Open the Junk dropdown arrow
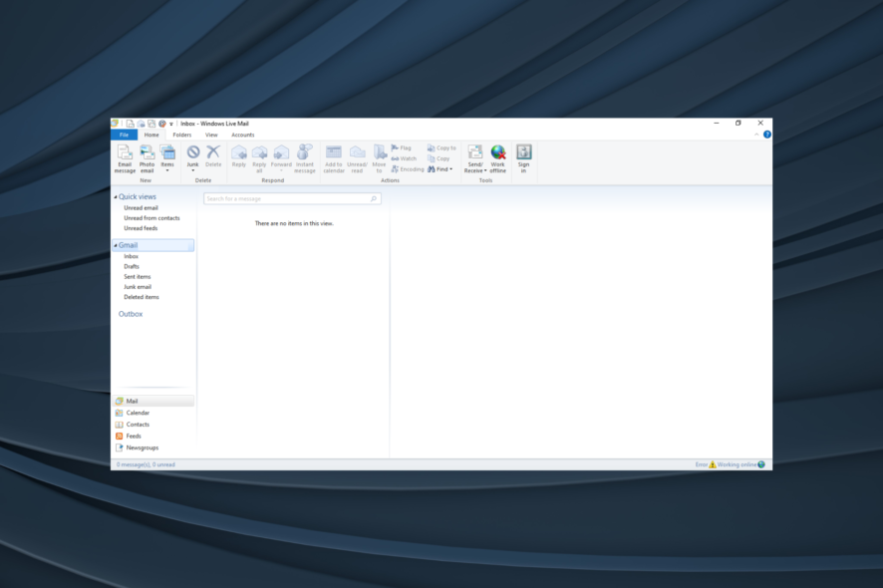The height and width of the screenshot is (588, 883). 193,170
